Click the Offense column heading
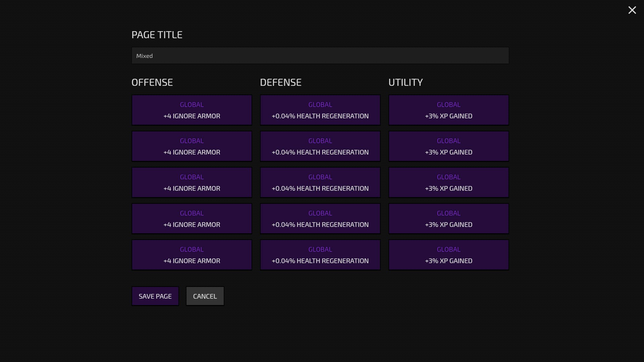 [152, 82]
